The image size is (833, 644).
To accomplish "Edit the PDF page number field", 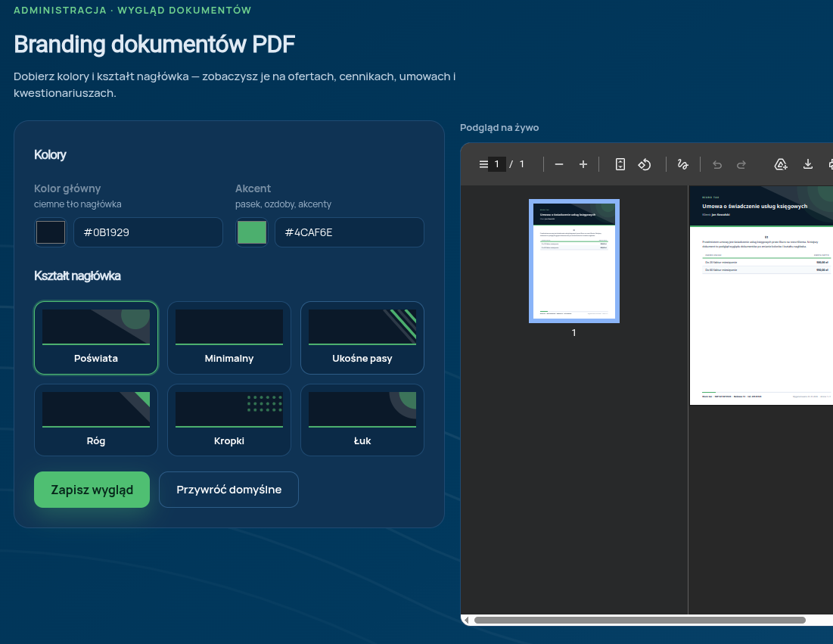I will pos(497,164).
